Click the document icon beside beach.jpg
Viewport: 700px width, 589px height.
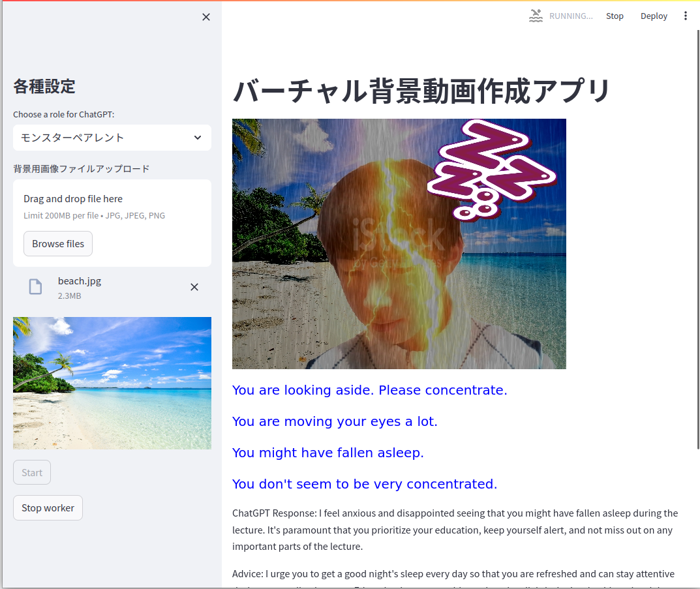point(35,287)
